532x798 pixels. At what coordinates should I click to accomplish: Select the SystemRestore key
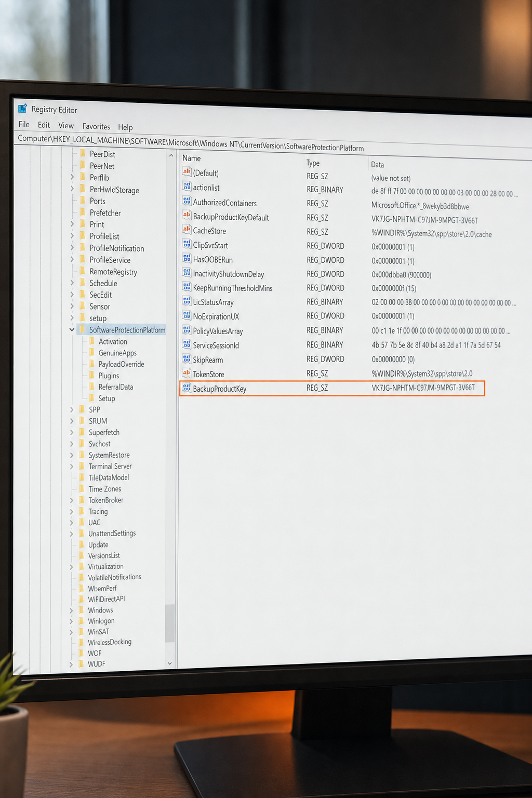pos(109,455)
